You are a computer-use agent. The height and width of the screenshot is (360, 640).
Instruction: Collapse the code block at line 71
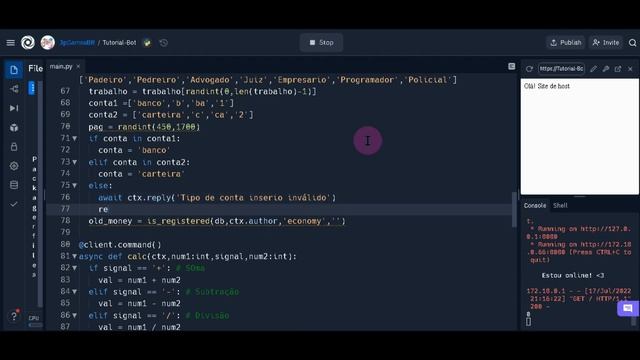(x=75, y=139)
